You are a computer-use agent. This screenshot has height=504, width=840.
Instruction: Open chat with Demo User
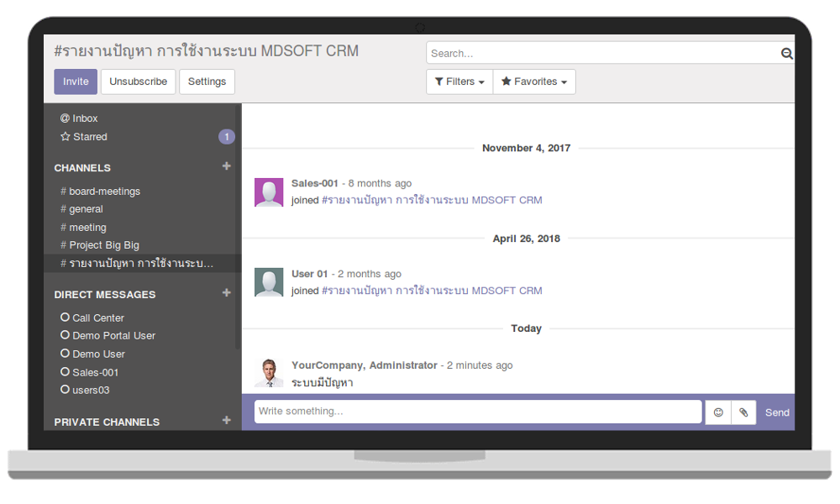[98, 354]
